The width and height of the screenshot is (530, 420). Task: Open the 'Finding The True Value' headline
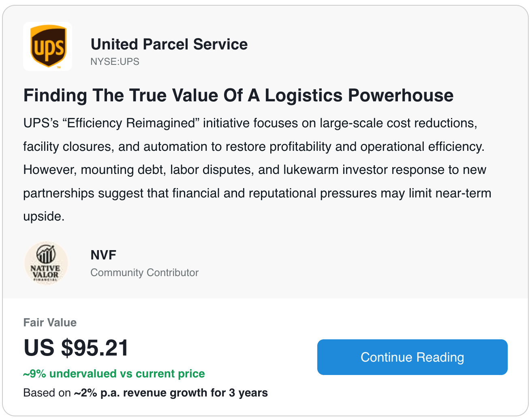[x=238, y=96]
